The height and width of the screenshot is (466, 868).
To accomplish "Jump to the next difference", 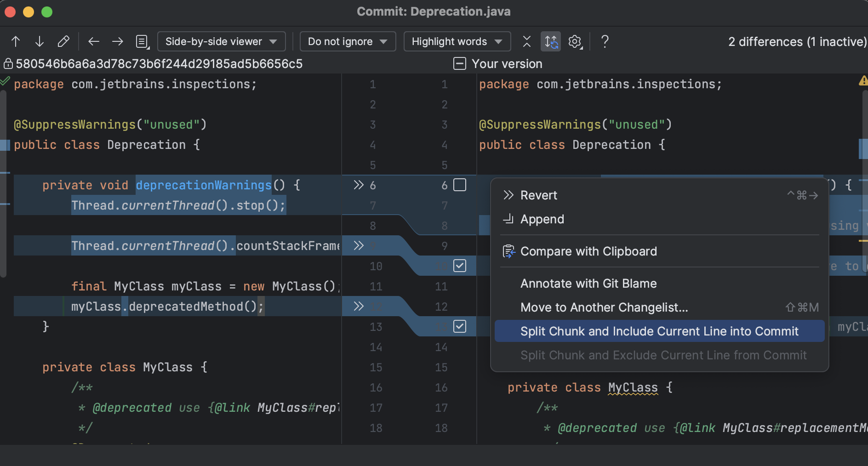I will point(40,41).
